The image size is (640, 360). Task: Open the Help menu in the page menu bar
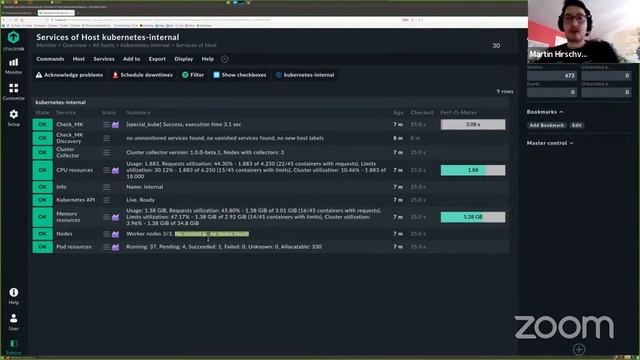click(x=208, y=59)
